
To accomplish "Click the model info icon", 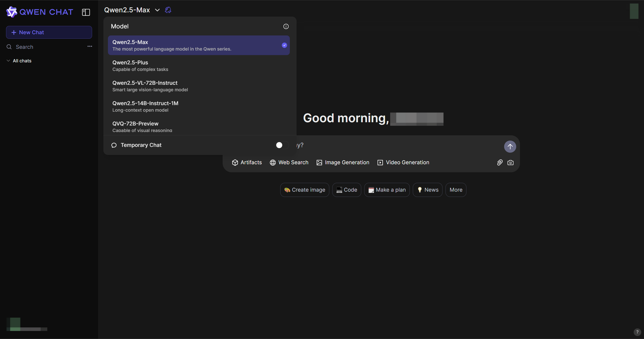I will point(286,26).
